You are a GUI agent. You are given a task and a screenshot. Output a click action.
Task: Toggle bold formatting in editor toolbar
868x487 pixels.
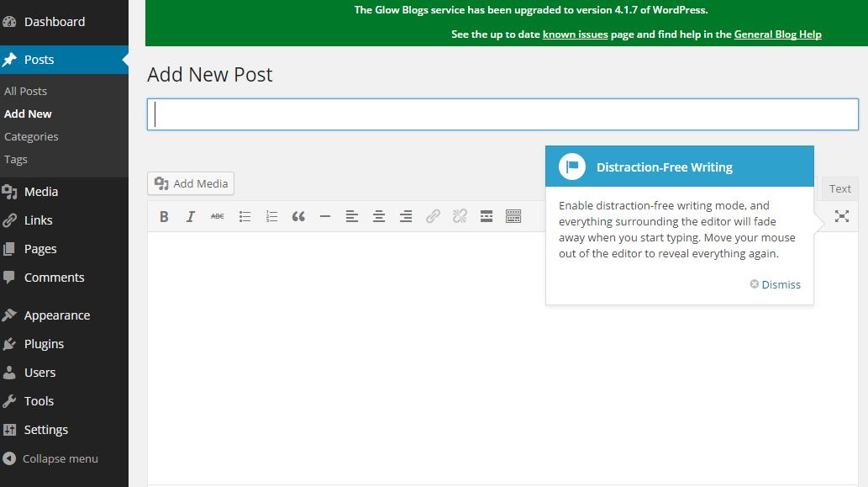point(164,217)
